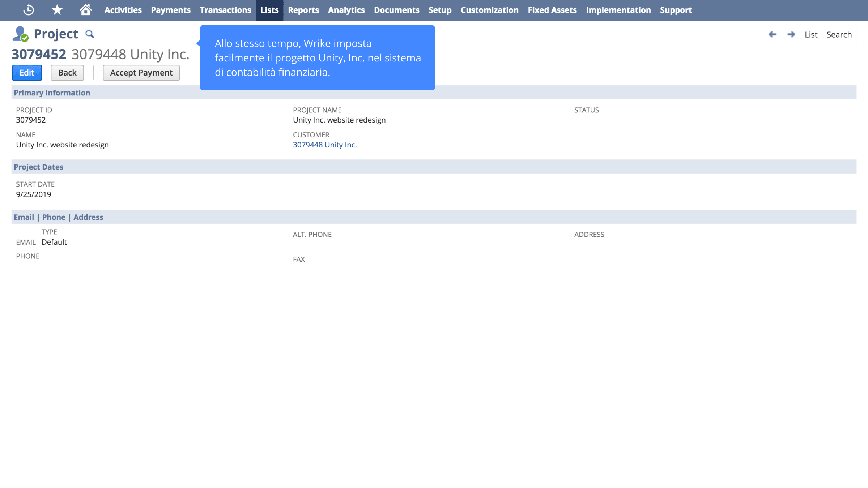Screen dimensions: 868x488
Task: Collapse the Project Dates section header
Action: click(x=434, y=167)
